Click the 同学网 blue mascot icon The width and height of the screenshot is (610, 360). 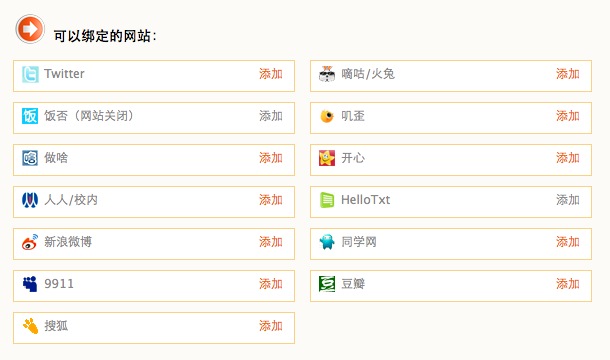pyautogui.click(x=327, y=242)
